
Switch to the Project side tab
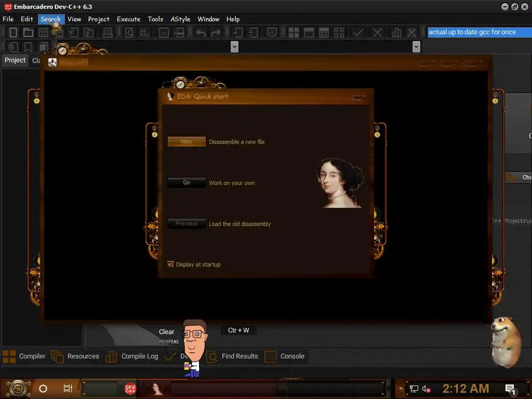15,60
